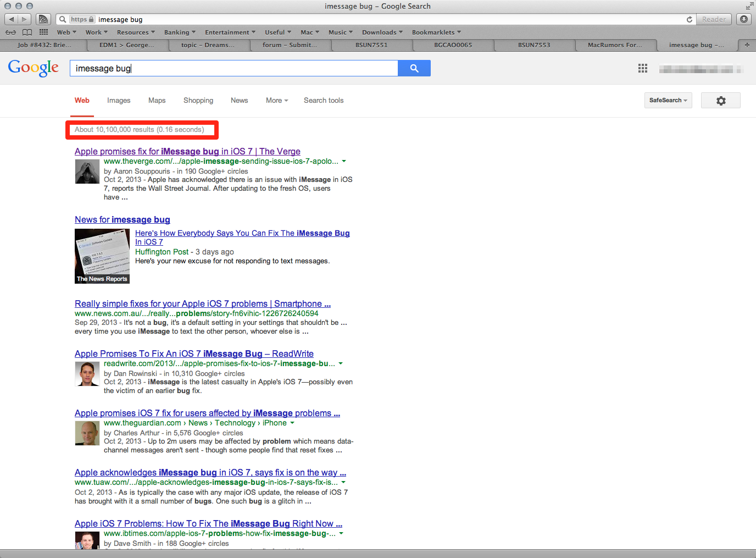Click the extension icon beside the address bar
756x558 pixels.
coord(43,19)
